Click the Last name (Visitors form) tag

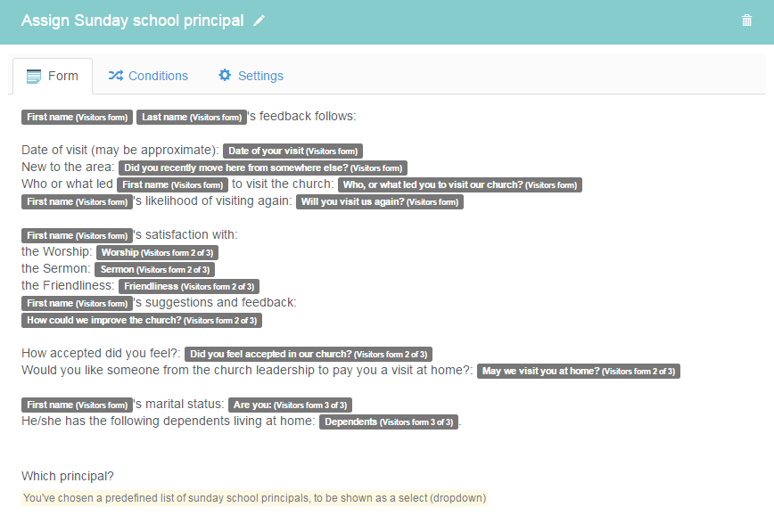click(x=192, y=117)
